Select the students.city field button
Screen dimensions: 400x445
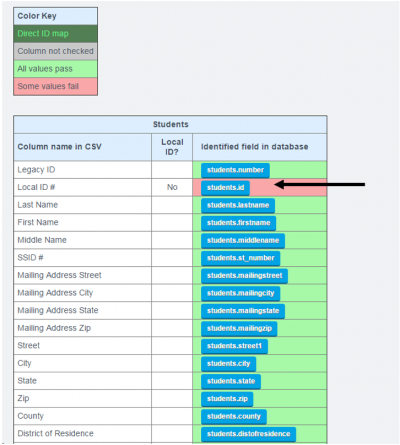click(229, 364)
